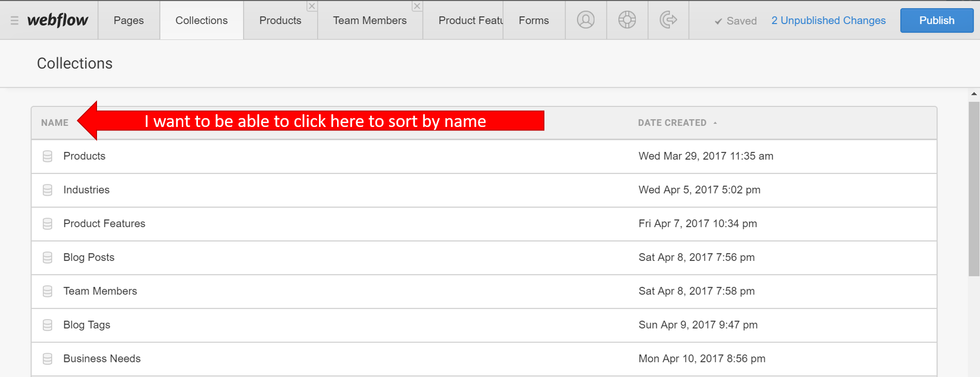Open the Team Members collection row
Image resolution: width=980 pixels, height=377 pixels.
coord(484,291)
